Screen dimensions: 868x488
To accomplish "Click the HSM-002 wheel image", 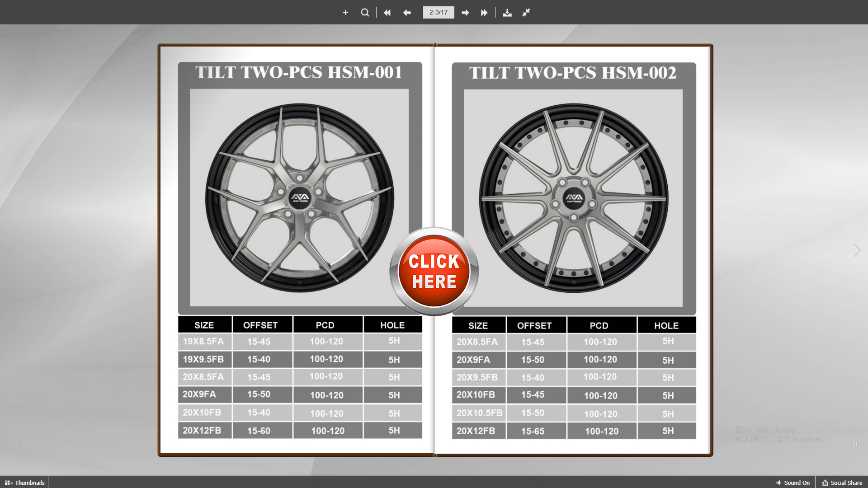I will (573, 197).
